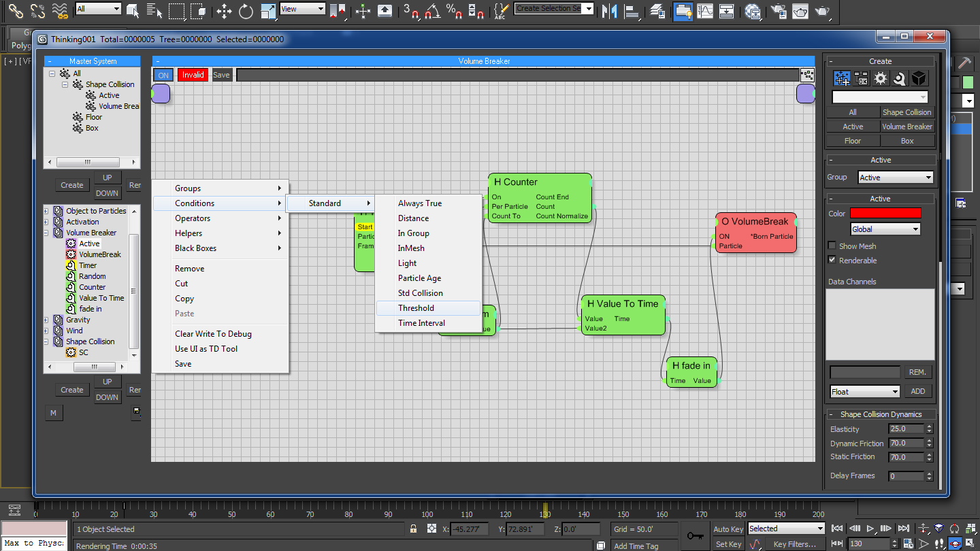Screen dimensions: 980x551
Task: Click the red Color swatch
Action: tap(885, 214)
